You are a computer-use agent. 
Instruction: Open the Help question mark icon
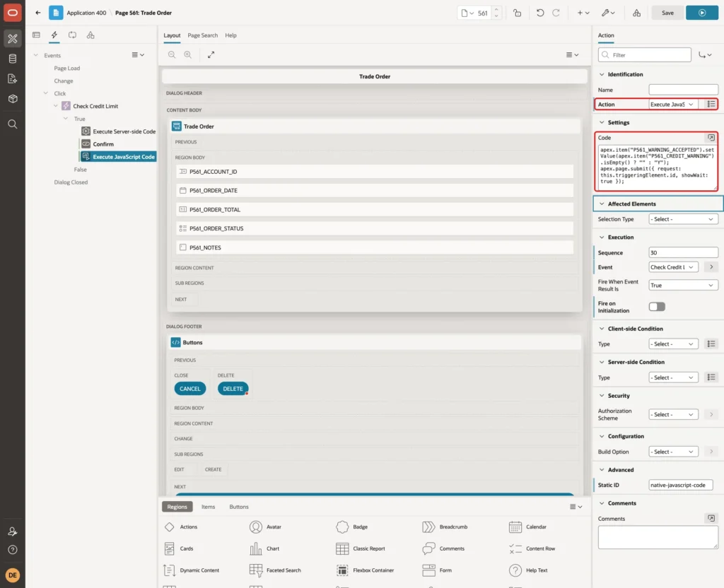[13, 550]
